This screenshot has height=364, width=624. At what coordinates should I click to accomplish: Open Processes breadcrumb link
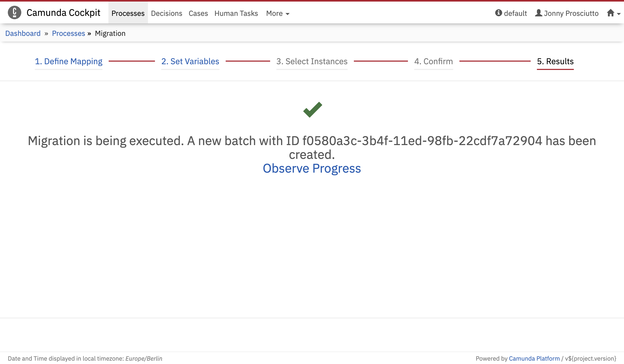pyautogui.click(x=68, y=33)
